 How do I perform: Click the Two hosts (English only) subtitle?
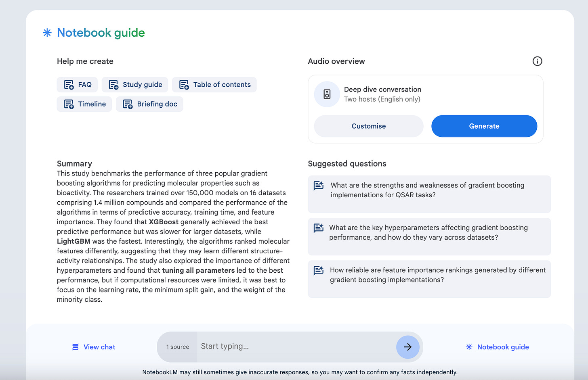click(382, 99)
